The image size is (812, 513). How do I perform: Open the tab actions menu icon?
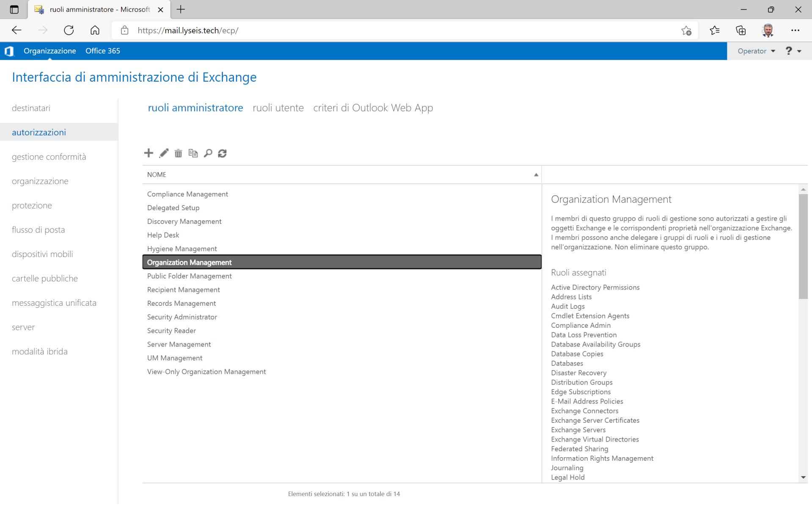(14, 9)
